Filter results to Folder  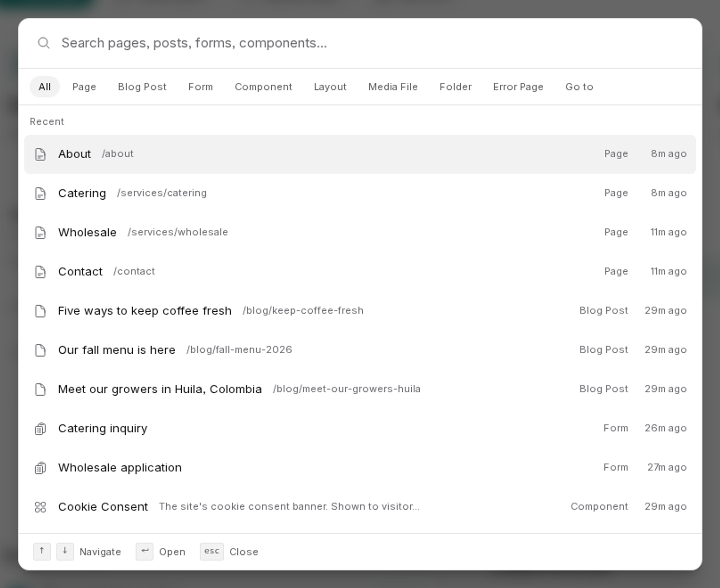point(455,87)
